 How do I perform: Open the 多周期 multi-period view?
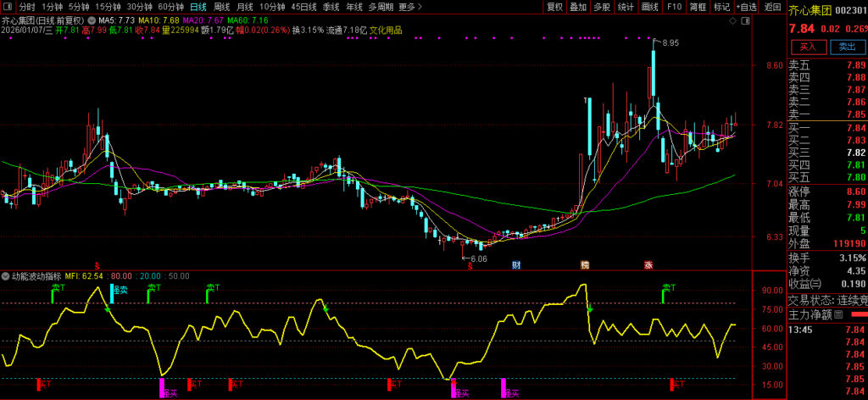(380, 7)
